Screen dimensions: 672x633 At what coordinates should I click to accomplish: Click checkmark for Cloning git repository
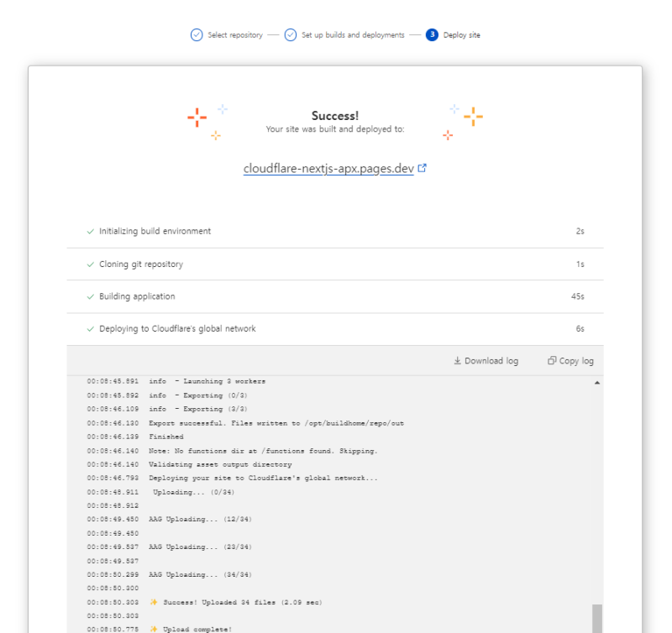[x=91, y=264]
